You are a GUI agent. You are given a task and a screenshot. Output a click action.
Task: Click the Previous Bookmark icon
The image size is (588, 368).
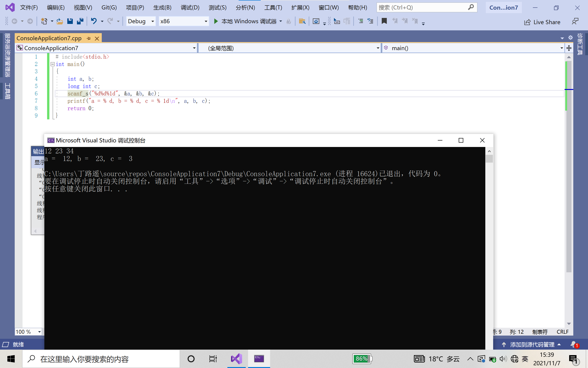click(395, 21)
